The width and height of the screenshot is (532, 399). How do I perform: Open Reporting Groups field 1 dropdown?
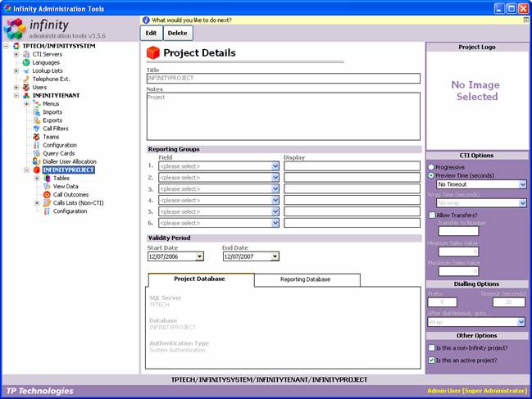click(x=275, y=166)
